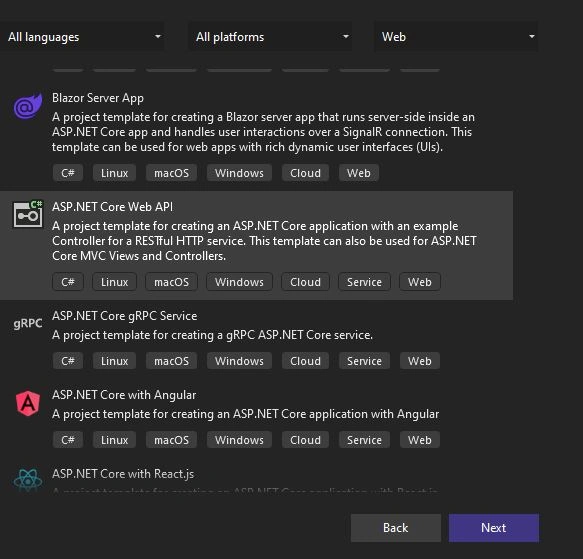Click the macOS tag under gRPC Service
Screen dimensions: 583x559
coord(171,361)
